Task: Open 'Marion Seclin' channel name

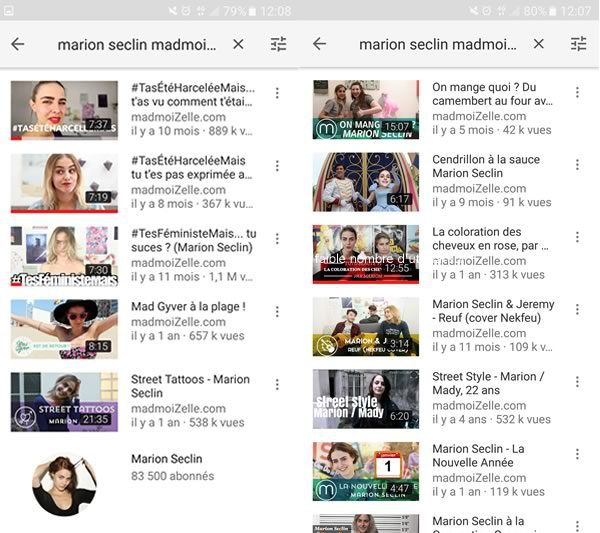Action: point(166,459)
